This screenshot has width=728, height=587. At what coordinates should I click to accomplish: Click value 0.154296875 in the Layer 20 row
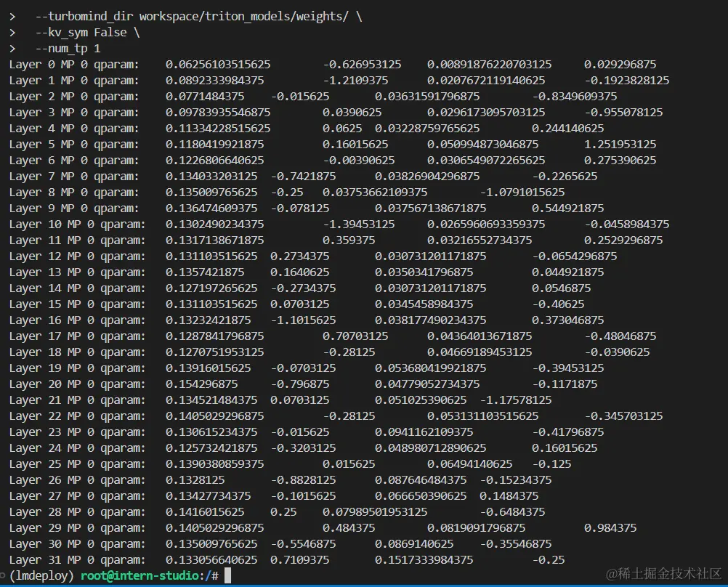(x=201, y=384)
